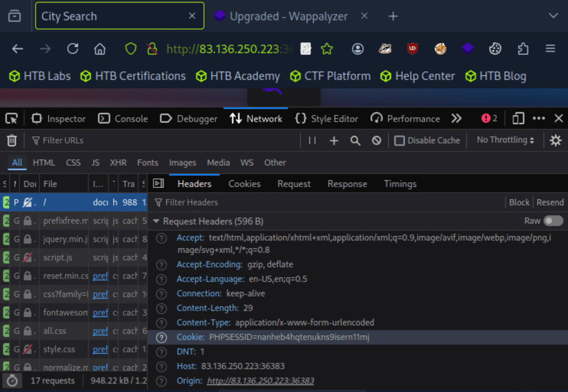Viewport: 568px width, 392px height.
Task: Bookmark page with star icon
Action: tap(327, 49)
